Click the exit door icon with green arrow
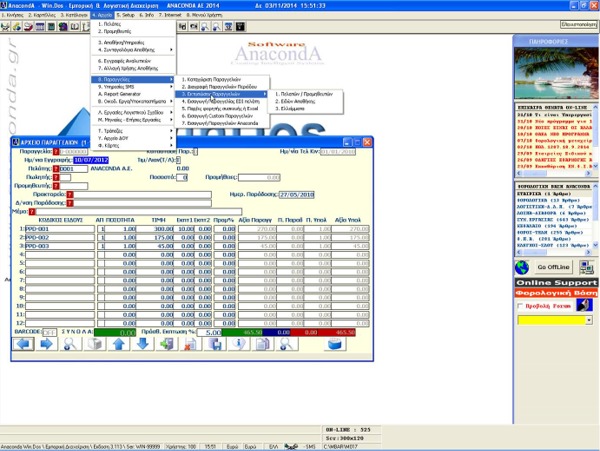This screenshot has width=600, height=451. click(x=167, y=344)
